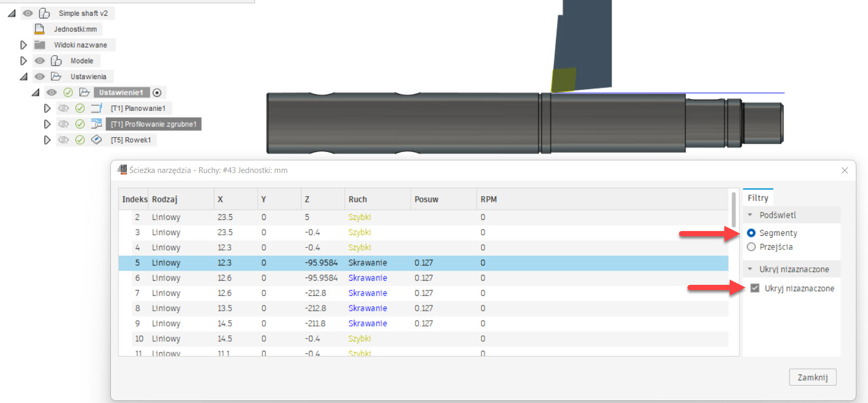Collapse the Ustawienia tree node
The width and height of the screenshot is (868, 403).
coord(23,76)
